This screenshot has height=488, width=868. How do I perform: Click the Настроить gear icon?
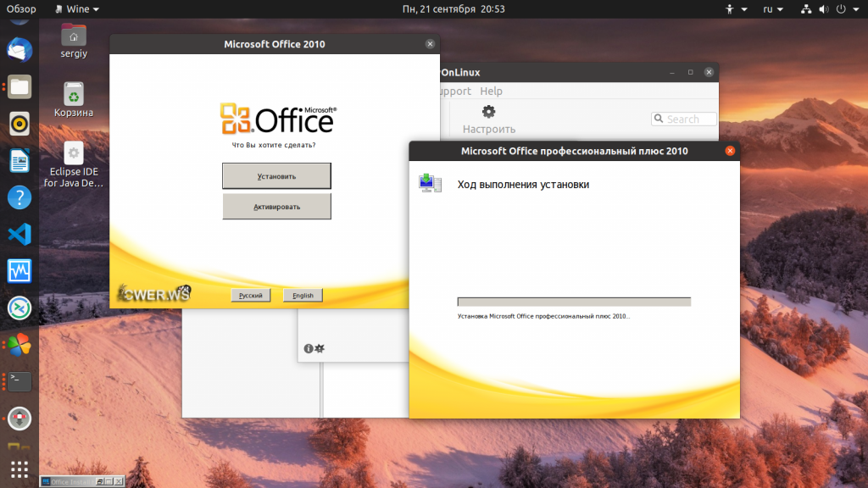pyautogui.click(x=488, y=113)
